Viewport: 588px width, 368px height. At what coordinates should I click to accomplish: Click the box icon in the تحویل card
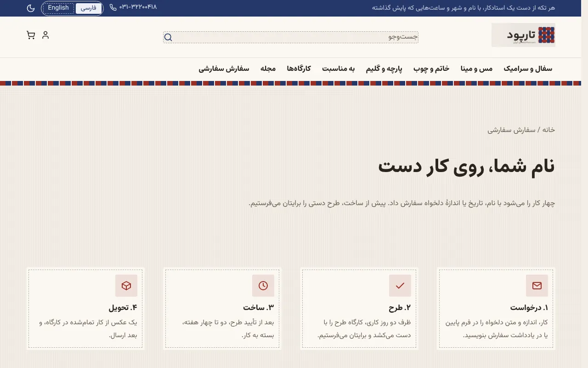tap(126, 286)
